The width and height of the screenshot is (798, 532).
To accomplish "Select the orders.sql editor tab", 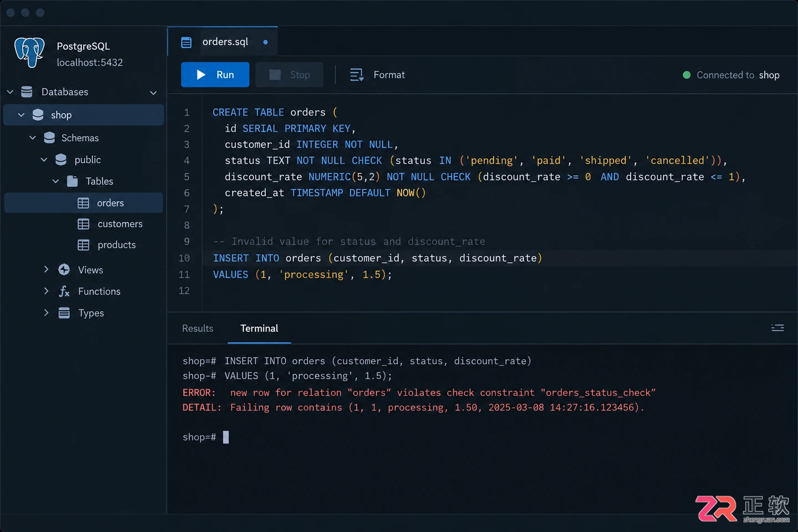I will tap(223, 42).
